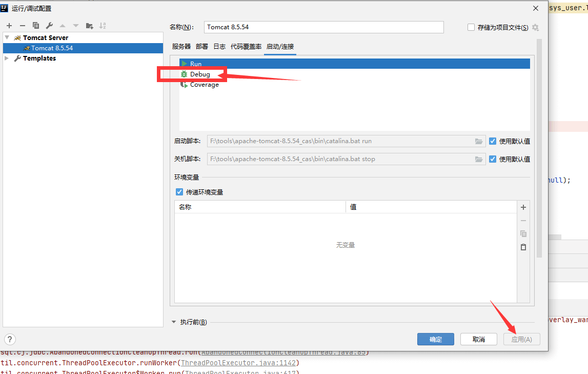The height and width of the screenshot is (374, 588).
Task: Add new configuration with plus icon
Action: 9,26
